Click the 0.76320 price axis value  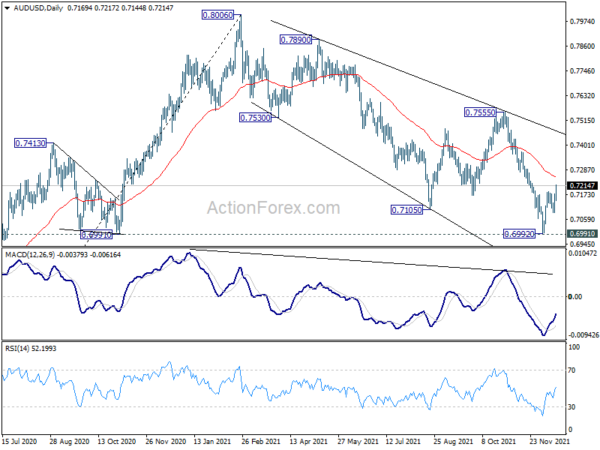pyautogui.click(x=582, y=96)
